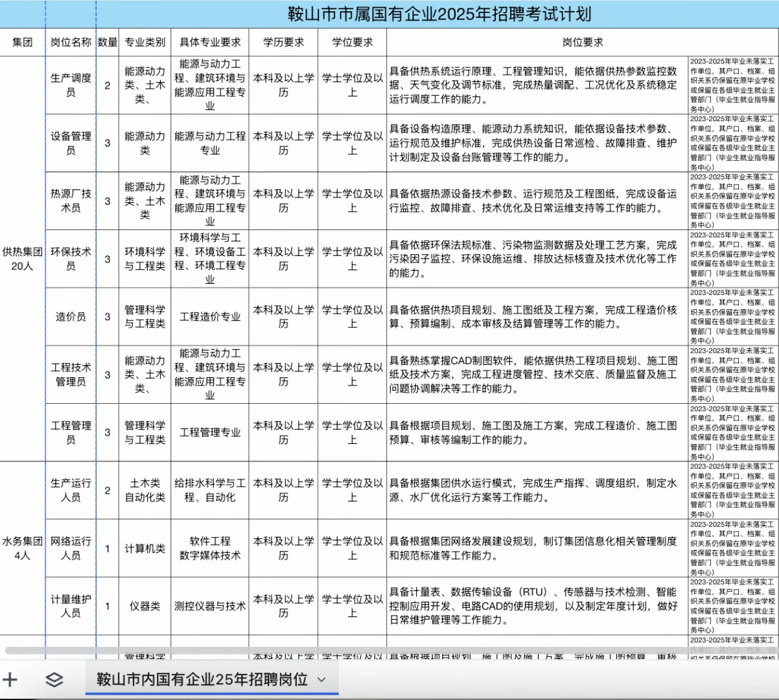Select the 软件工程 数字媒体技术 cell
The width and height of the screenshot is (779, 700).
coord(210,548)
